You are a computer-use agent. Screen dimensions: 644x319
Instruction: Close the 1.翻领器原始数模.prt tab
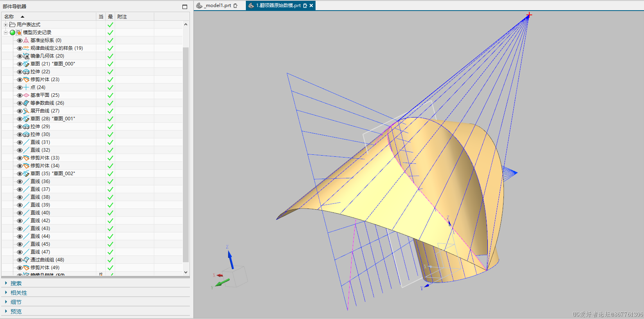tap(311, 5)
